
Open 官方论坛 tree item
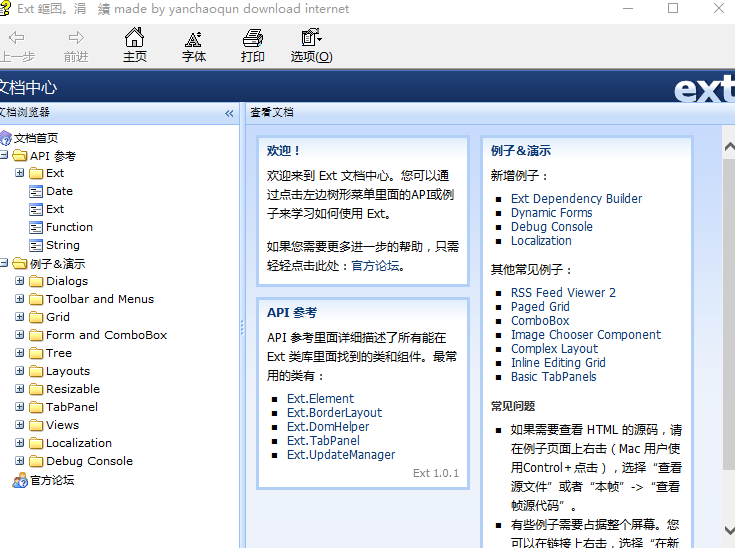pyautogui.click(x=51, y=480)
